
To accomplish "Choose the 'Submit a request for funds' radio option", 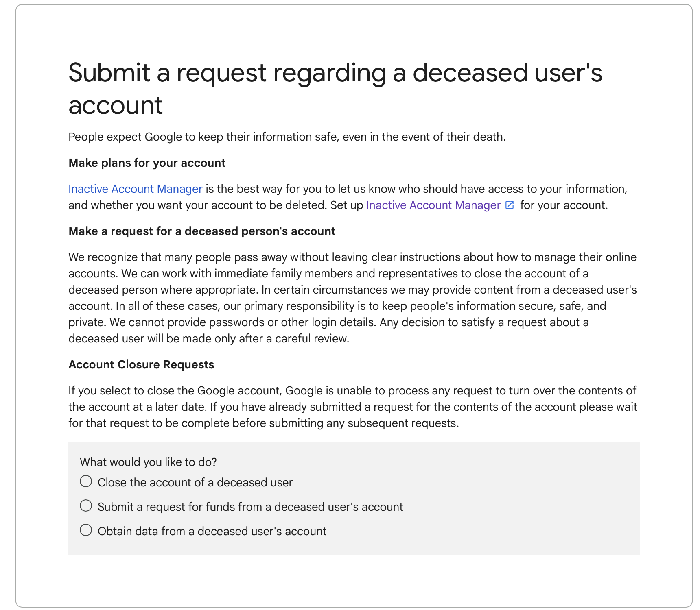I will coord(86,506).
